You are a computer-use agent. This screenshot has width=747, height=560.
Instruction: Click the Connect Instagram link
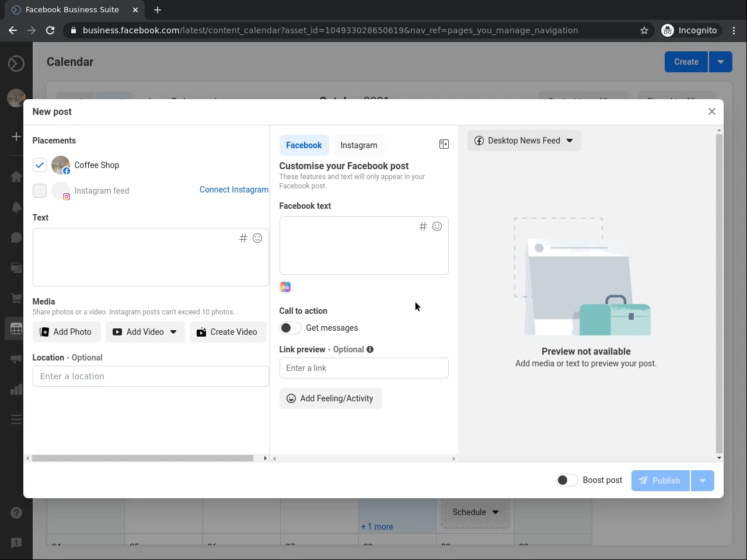point(233,190)
